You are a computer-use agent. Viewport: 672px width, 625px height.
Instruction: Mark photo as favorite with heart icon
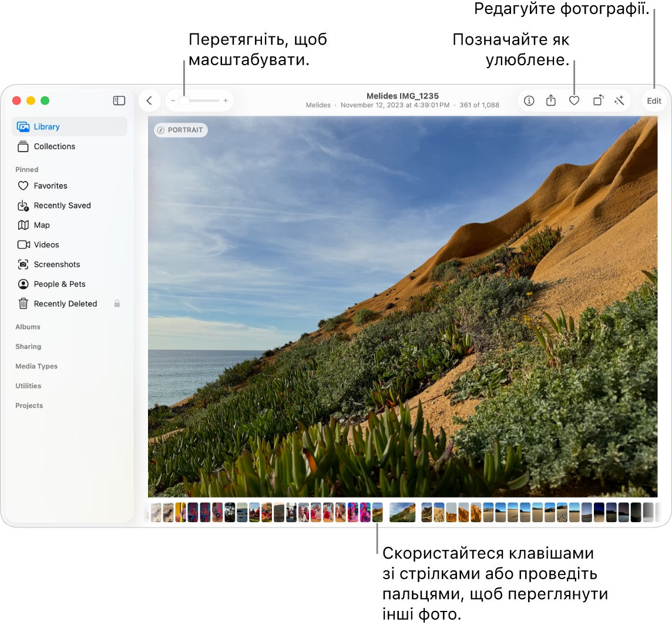574,101
